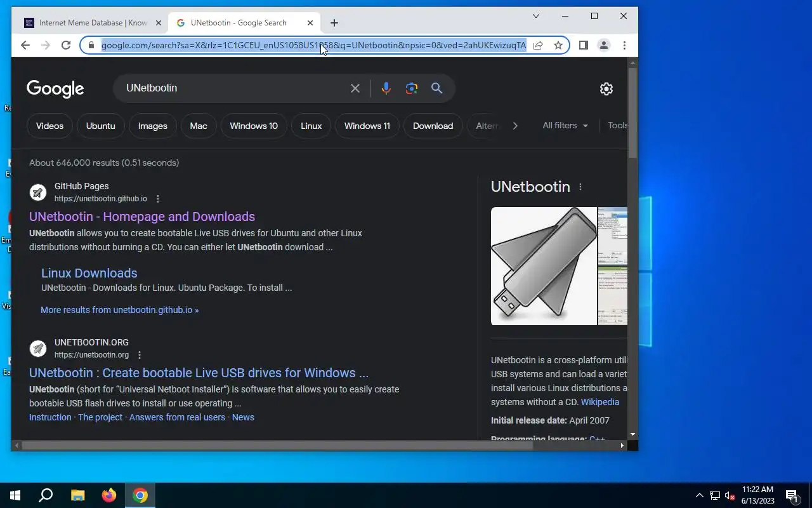Open the Wikipedia link in knowledge panel

click(x=600, y=402)
